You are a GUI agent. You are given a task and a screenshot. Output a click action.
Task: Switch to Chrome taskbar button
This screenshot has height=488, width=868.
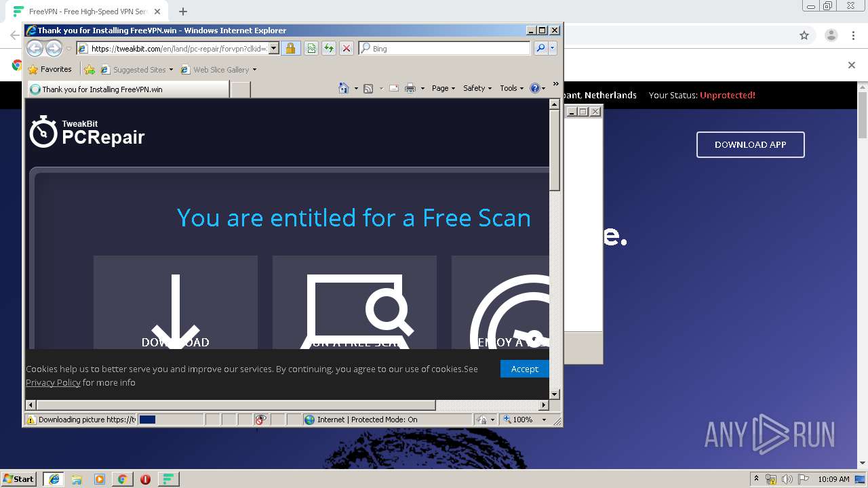[x=122, y=479]
